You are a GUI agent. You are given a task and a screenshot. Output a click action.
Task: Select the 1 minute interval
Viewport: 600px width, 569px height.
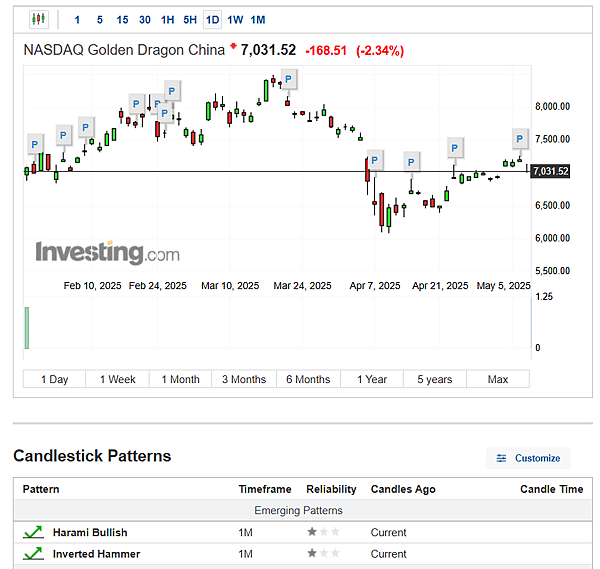point(77,20)
